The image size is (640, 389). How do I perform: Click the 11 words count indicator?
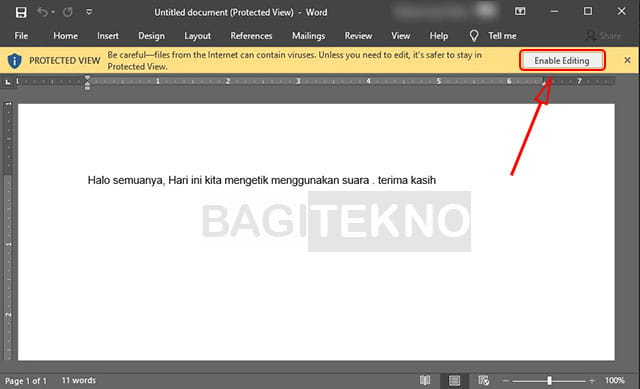coord(79,380)
